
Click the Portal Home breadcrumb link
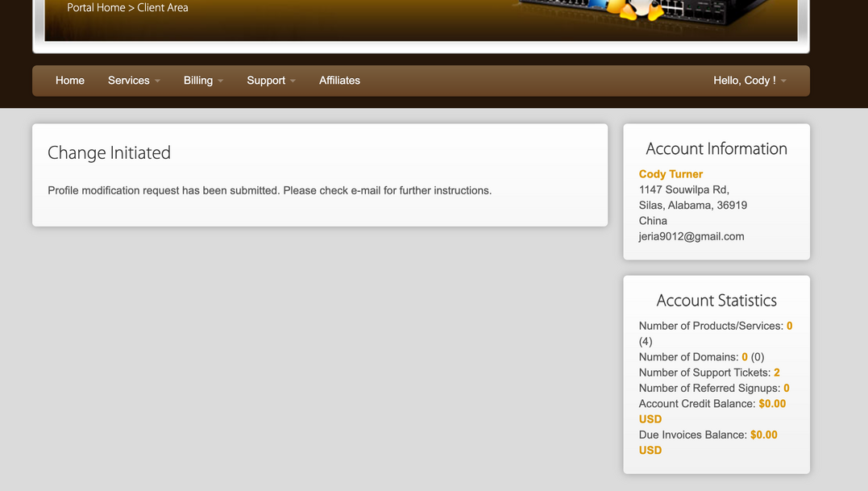click(96, 8)
